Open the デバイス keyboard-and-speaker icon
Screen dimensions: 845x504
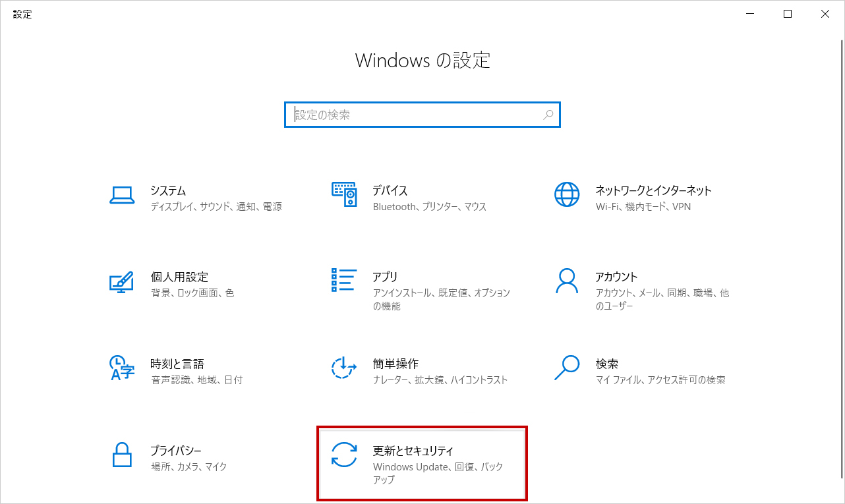(x=344, y=194)
